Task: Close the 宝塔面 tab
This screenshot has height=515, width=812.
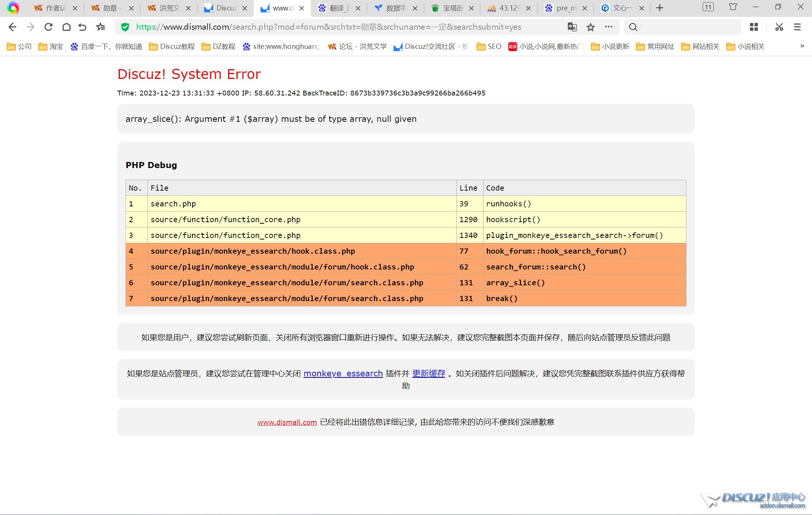Action: [471, 8]
